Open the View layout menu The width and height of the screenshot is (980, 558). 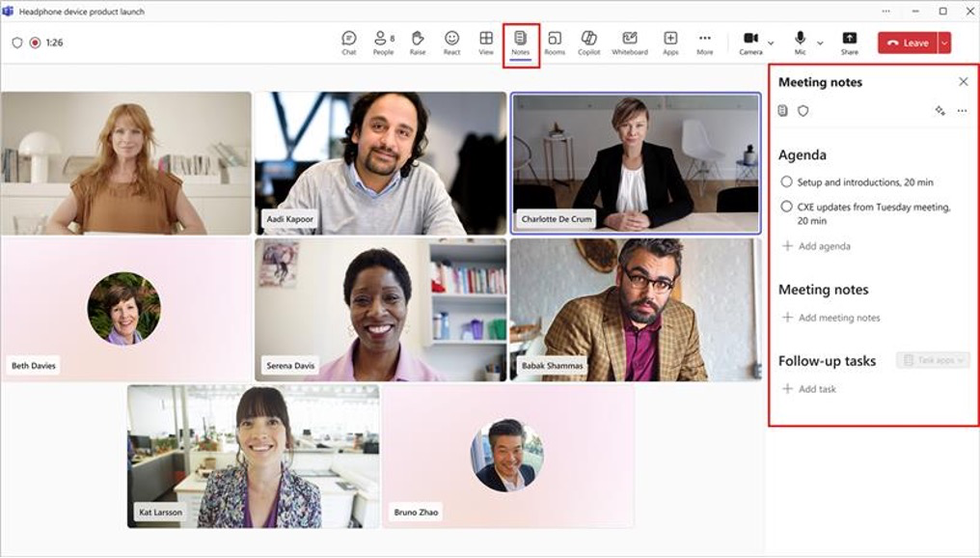point(485,42)
